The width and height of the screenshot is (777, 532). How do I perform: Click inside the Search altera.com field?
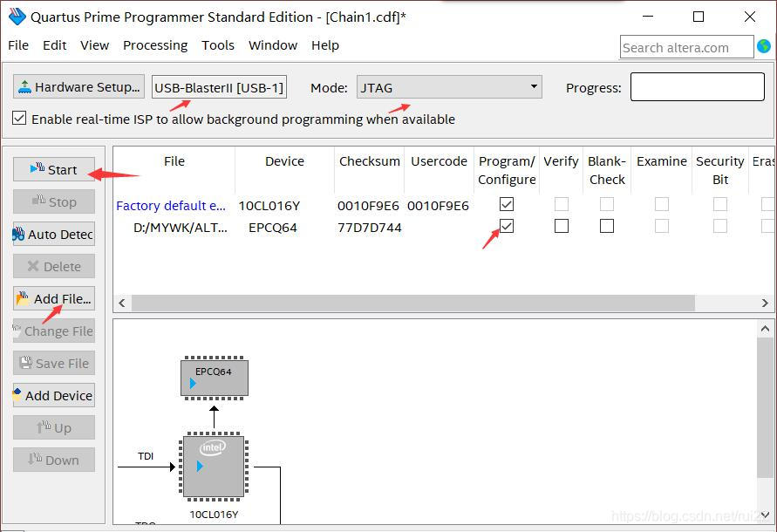tap(686, 46)
